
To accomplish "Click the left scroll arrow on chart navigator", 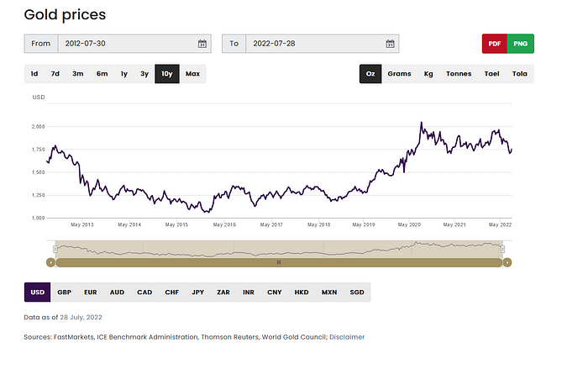I will 50,262.
